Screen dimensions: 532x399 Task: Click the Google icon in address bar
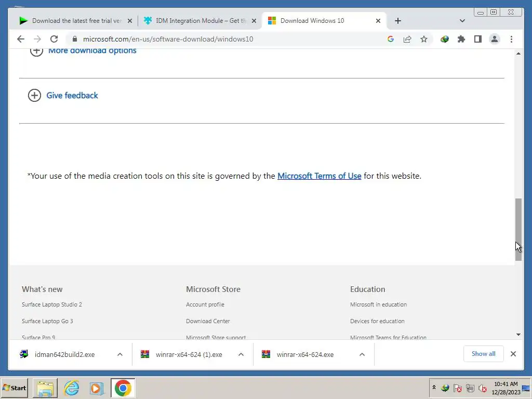click(391, 39)
